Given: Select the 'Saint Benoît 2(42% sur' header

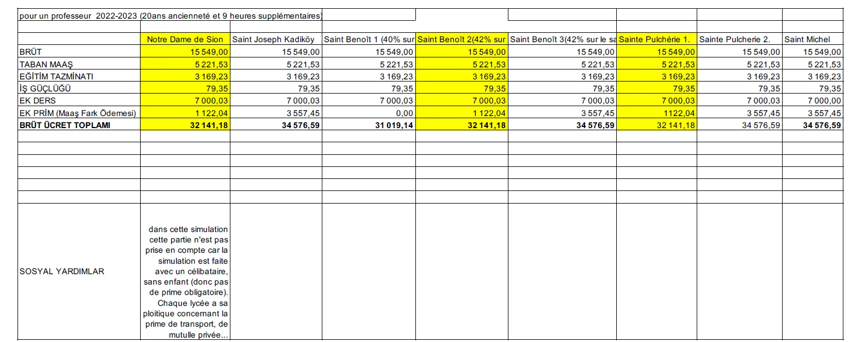Looking at the screenshot, I should (x=462, y=39).
